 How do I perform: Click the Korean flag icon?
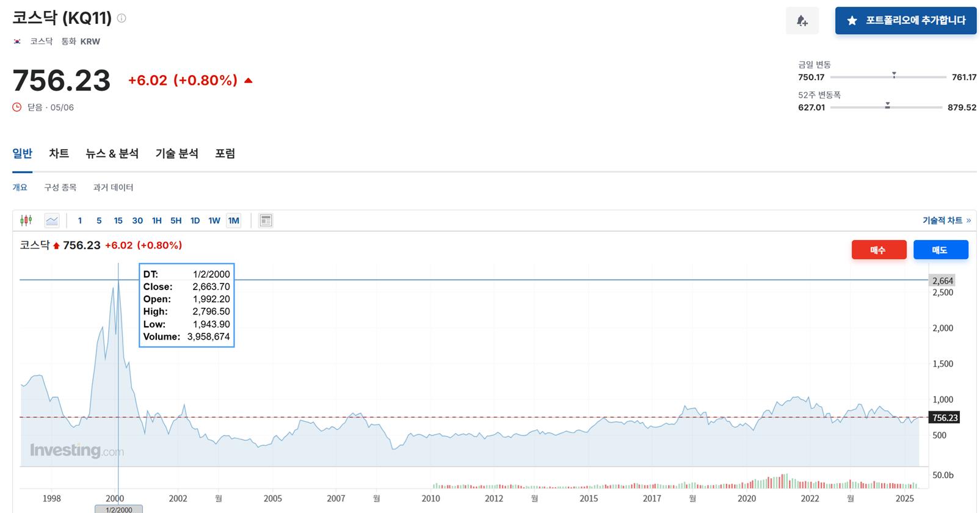(x=17, y=42)
